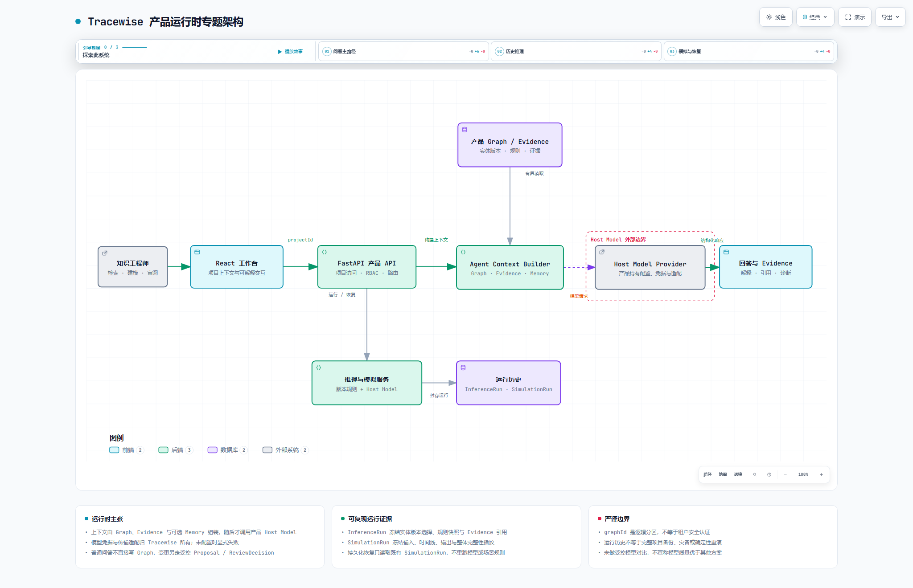Click the 封存运行 edge label
The width and height of the screenshot is (913, 588).
pos(439,395)
